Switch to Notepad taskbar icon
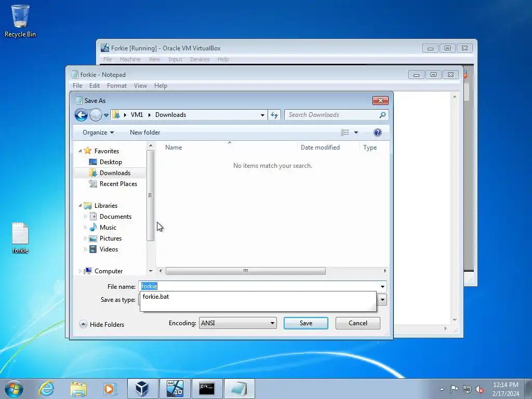This screenshot has height=399, width=532. point(239,389)
